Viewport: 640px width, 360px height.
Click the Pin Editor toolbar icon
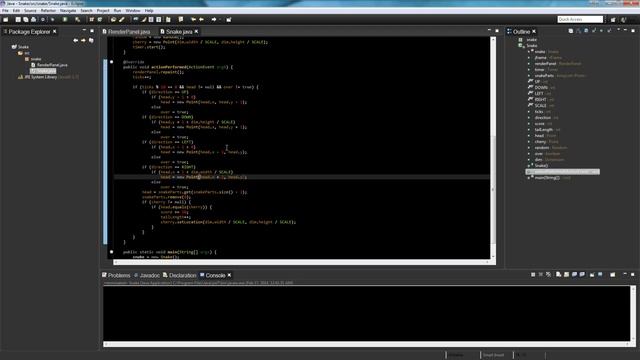coord(229,20)
